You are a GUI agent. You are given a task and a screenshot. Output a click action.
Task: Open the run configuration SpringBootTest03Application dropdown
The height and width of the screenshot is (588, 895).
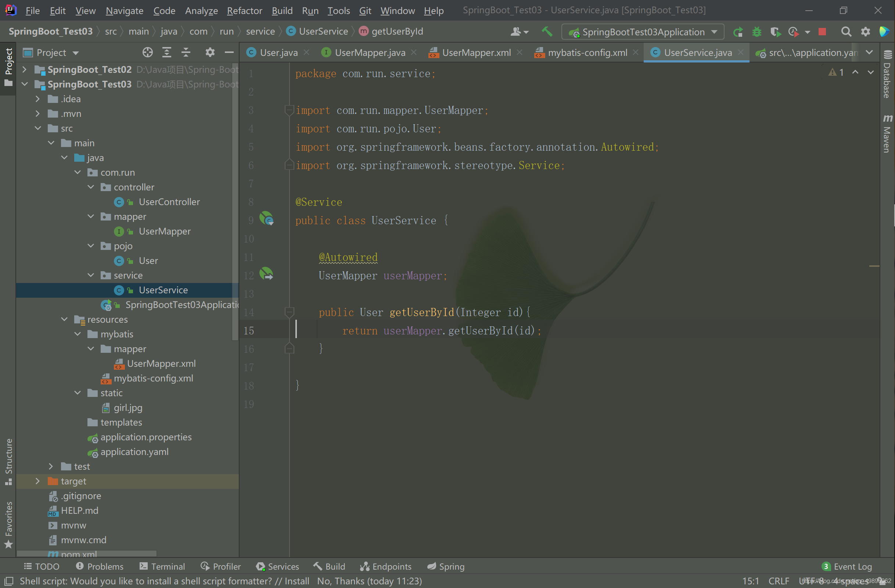[642, 32]
